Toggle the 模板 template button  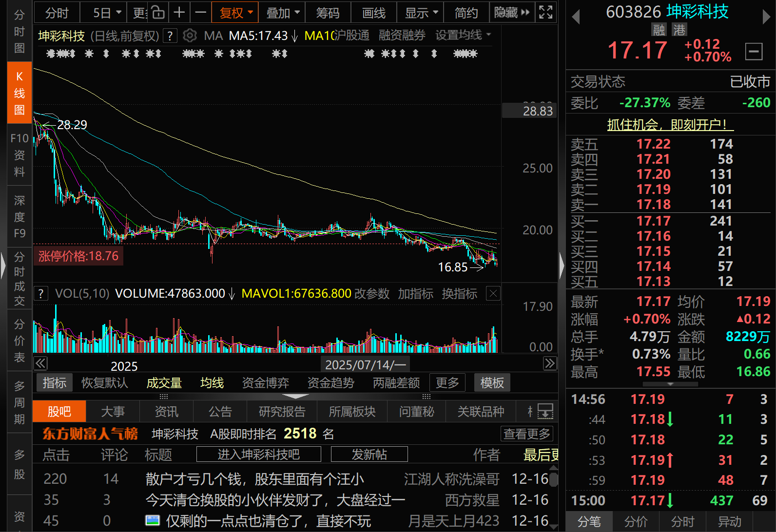[x=492, y=383]
